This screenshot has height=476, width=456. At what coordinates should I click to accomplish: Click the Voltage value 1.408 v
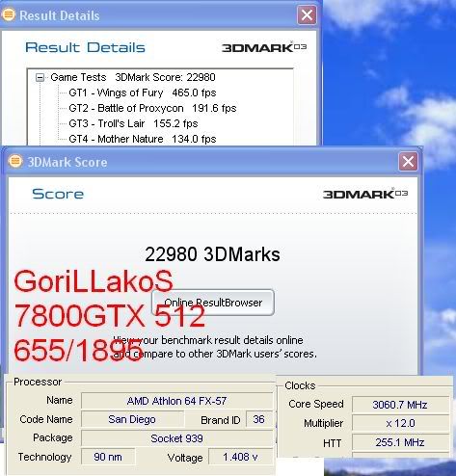pos(240,457)
